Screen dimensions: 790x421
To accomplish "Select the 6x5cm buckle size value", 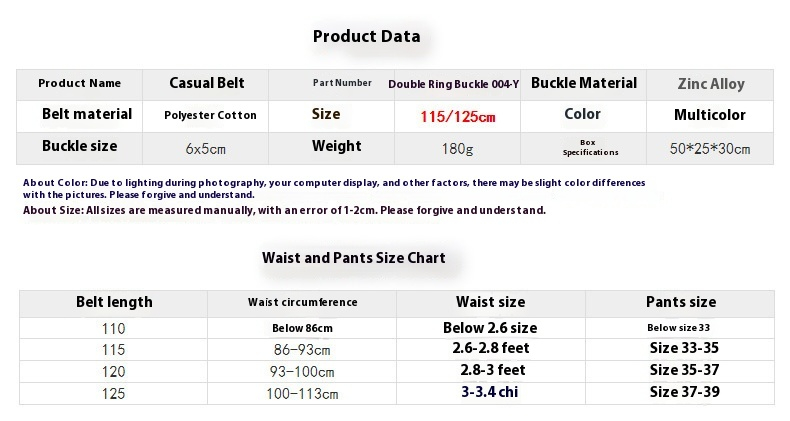I will pyautogui.click(x=206, y=148).
